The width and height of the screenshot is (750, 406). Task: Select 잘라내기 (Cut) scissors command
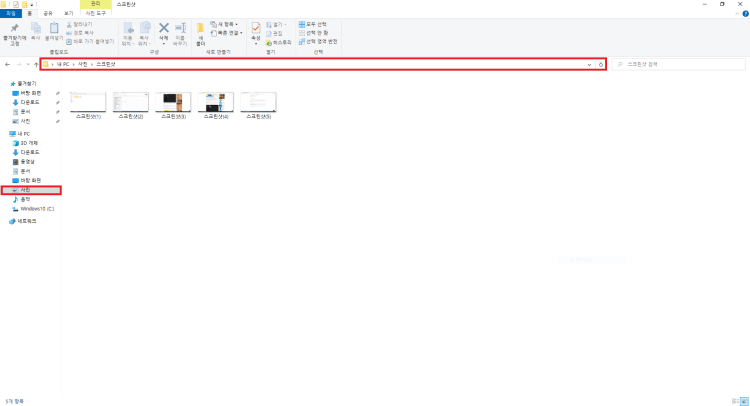tap(79, 24)
